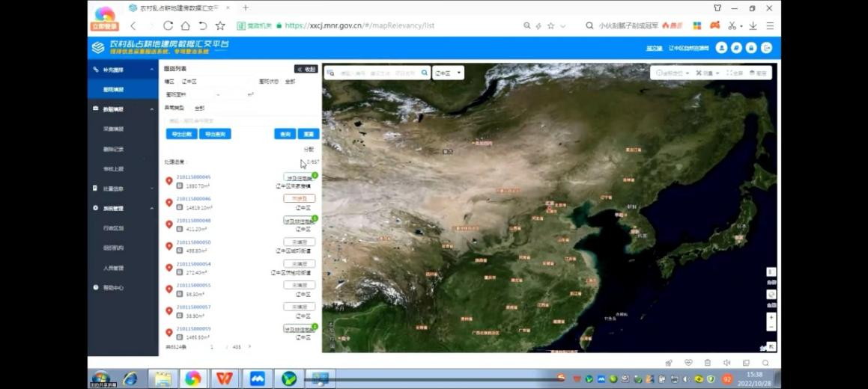868x389 pixels.
Task: Click the map search input field
Action: [379, 73]
